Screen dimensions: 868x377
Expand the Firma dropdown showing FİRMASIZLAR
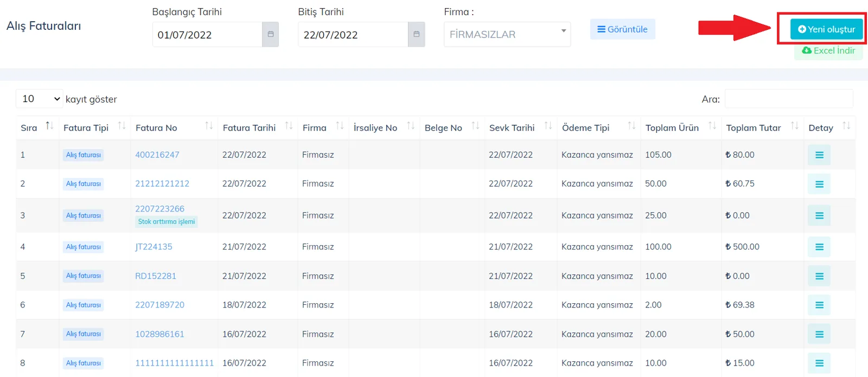pos(507,34)
